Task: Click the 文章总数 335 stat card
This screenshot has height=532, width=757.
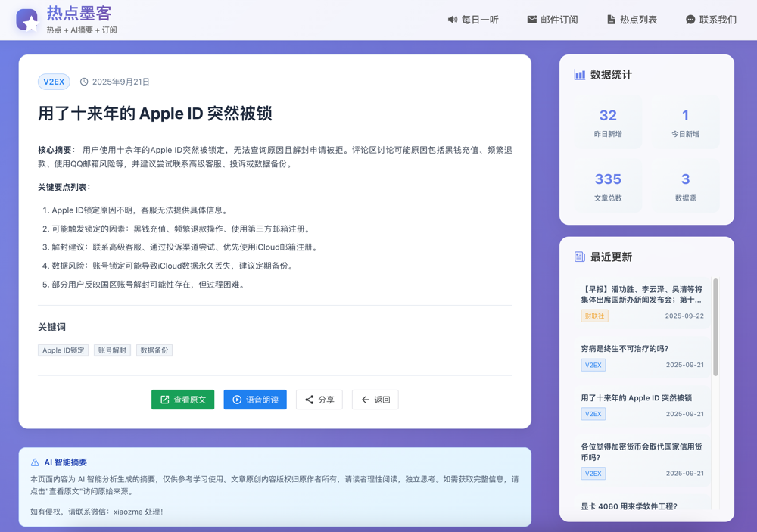Action: 608,186
